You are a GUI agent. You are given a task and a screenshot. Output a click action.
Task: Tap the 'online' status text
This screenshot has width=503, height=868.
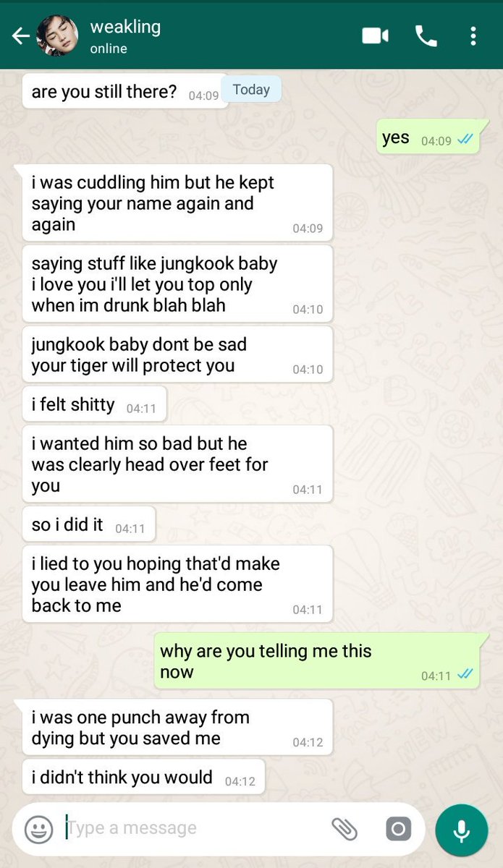pos(109,49)
